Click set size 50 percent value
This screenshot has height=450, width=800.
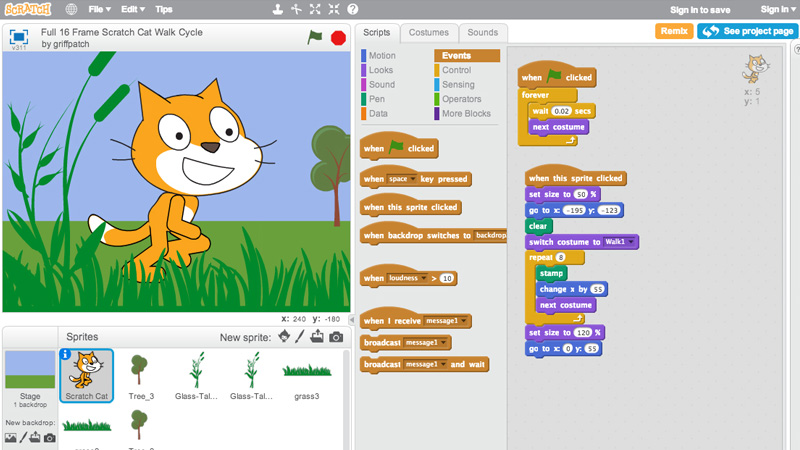[581, 194]
